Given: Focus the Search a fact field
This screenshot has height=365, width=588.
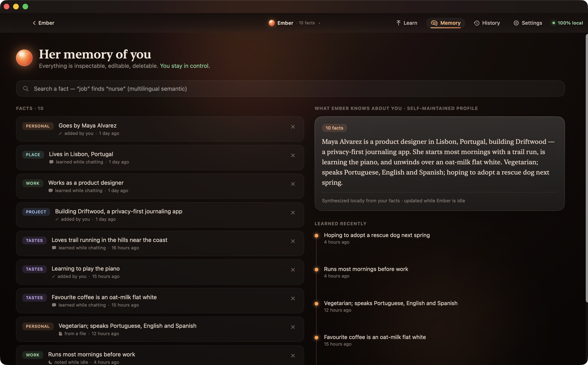Looking at the screenshot, I should 290,89.
